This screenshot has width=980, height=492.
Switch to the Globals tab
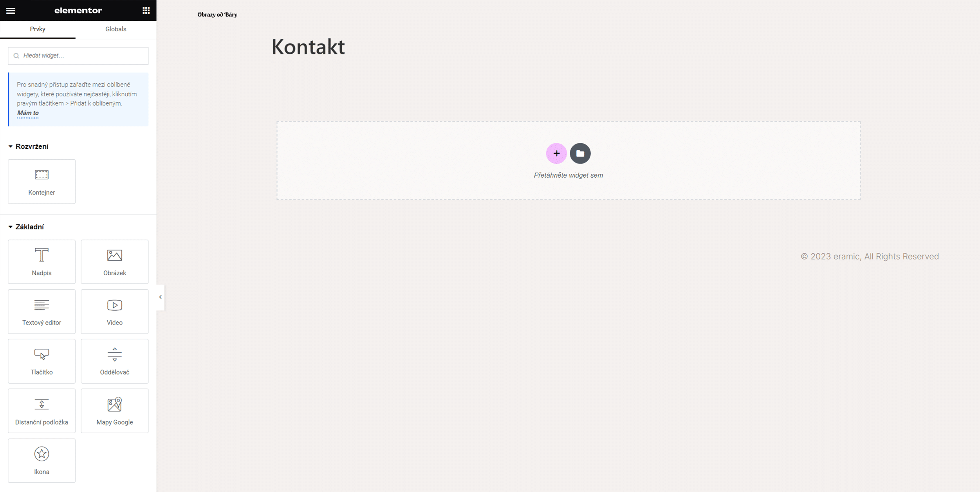point(116,29)
